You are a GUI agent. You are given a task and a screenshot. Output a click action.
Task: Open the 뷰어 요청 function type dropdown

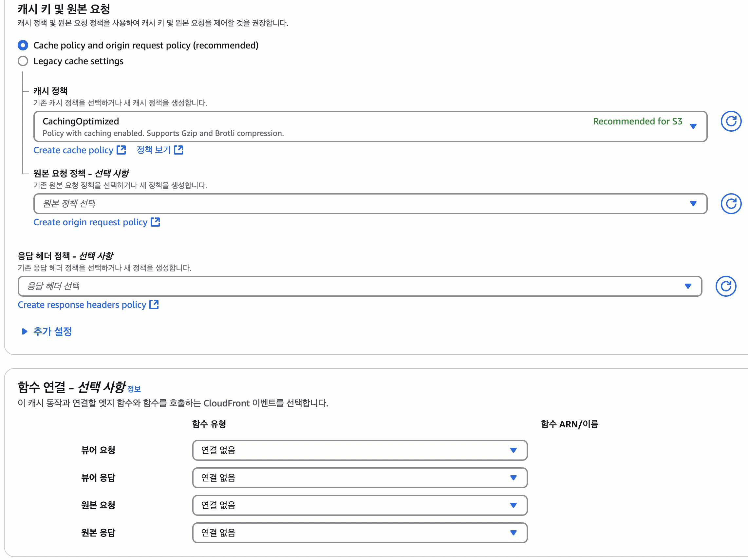[x=360, y=450]
